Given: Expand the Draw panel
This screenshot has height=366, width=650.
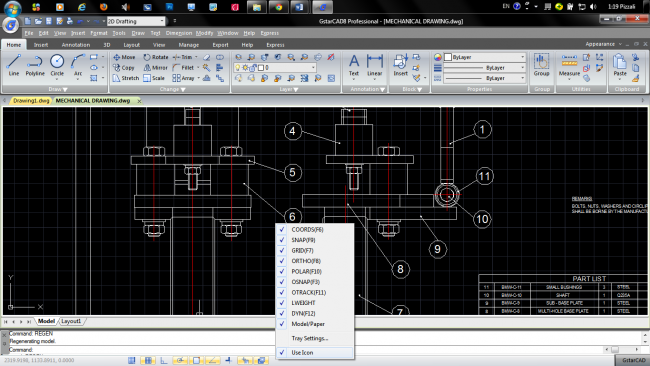Looking at the screenshot, I should (x=57, y=89).
